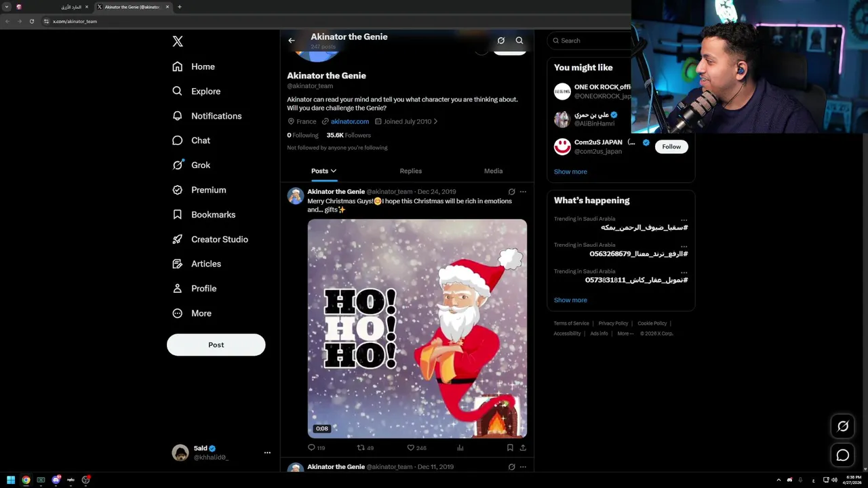Reload the page in the browser
This screenshot has height=488, width=868.
coord(31,21)
